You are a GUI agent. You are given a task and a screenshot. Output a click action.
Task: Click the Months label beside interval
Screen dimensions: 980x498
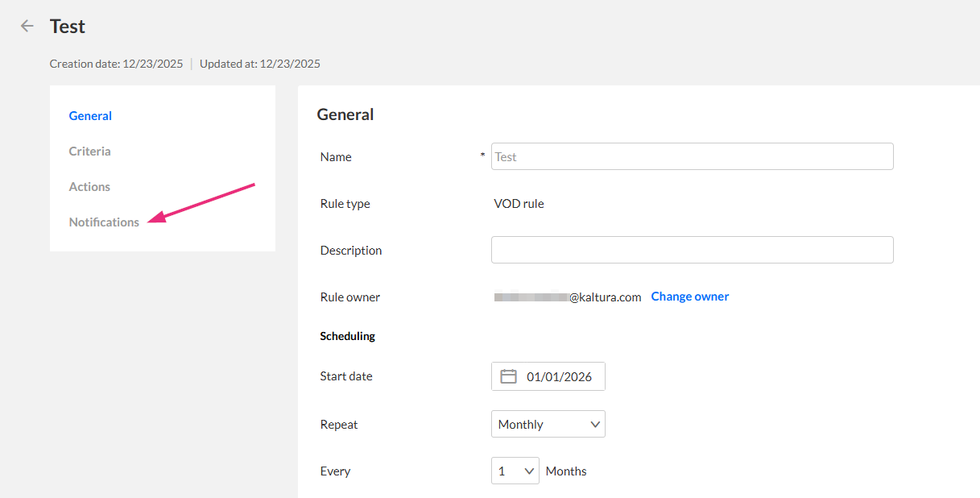(x=566, y=471)
